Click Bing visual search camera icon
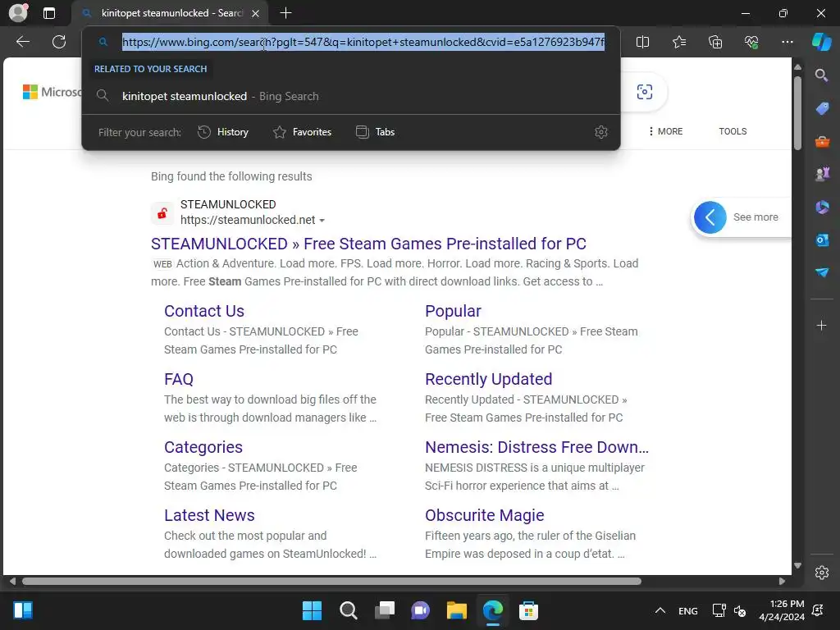The image size is (840, 630). (645, 92)
